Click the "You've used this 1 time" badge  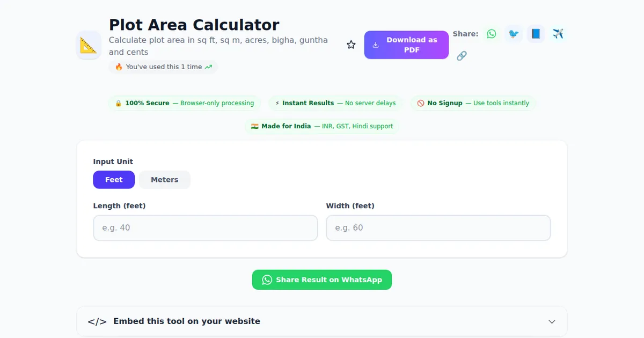(163, 67)
